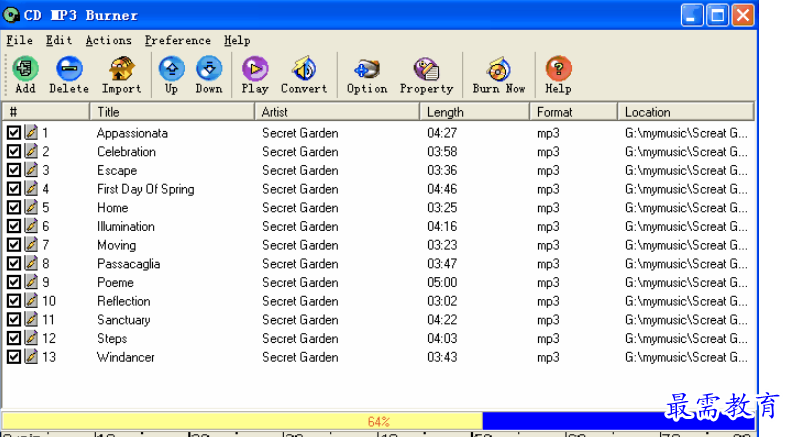The height and width of the screenshot is (437, 788).
Task: Click the Add toolbar icon
Action: [x=25, y=70]
